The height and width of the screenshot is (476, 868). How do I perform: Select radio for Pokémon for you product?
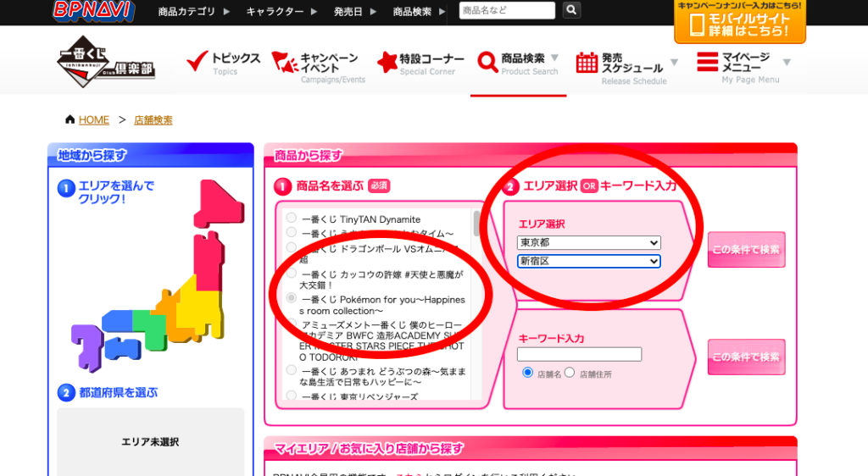tap(292, 298)
